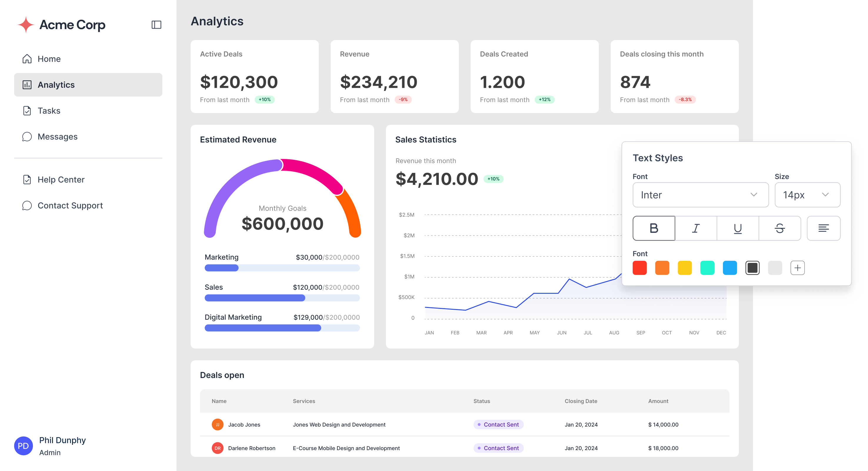
Task: Open Contact Support link
Action: [70, 205]
